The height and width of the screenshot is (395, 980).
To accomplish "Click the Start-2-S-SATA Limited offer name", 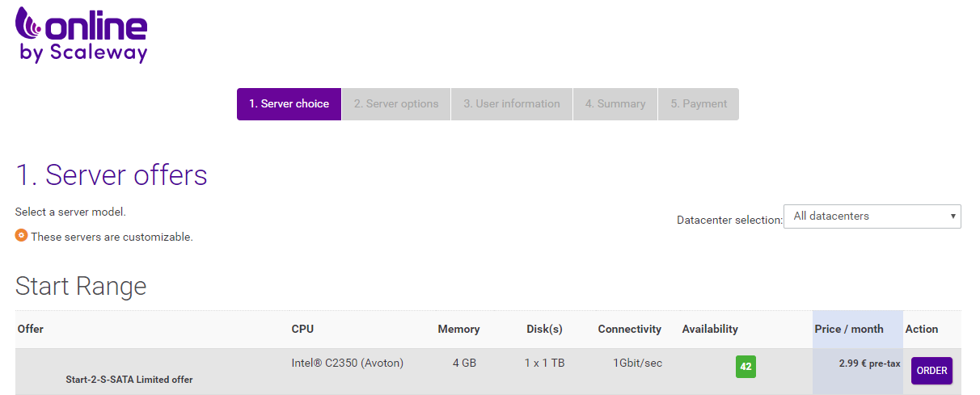I will [129, 379].
